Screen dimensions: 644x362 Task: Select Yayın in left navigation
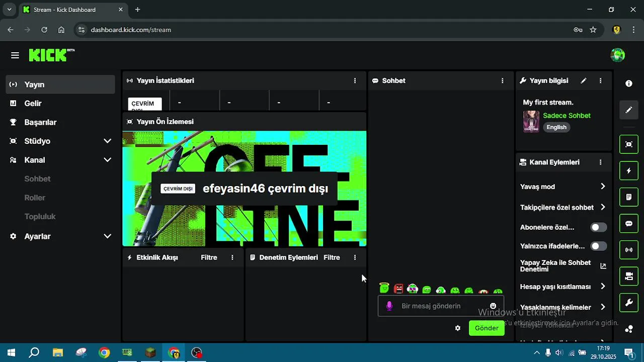point(60,84)
